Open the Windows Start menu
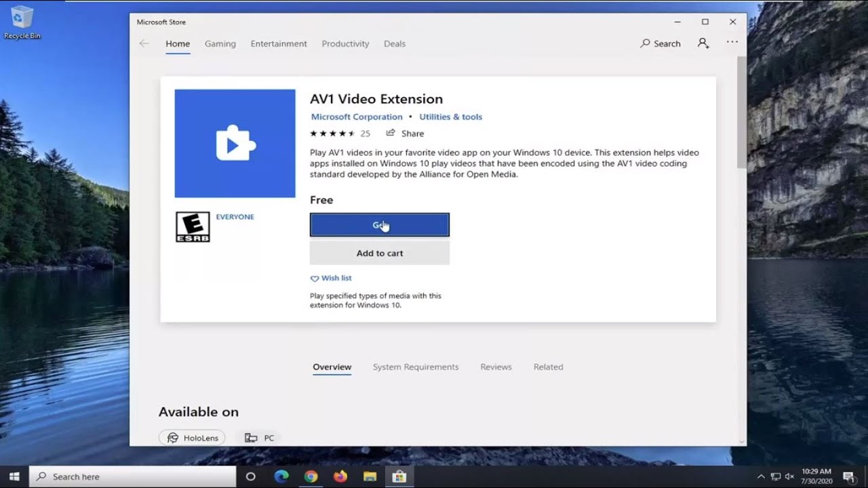Screen dimensions: 868x488 tap(14, 476)
